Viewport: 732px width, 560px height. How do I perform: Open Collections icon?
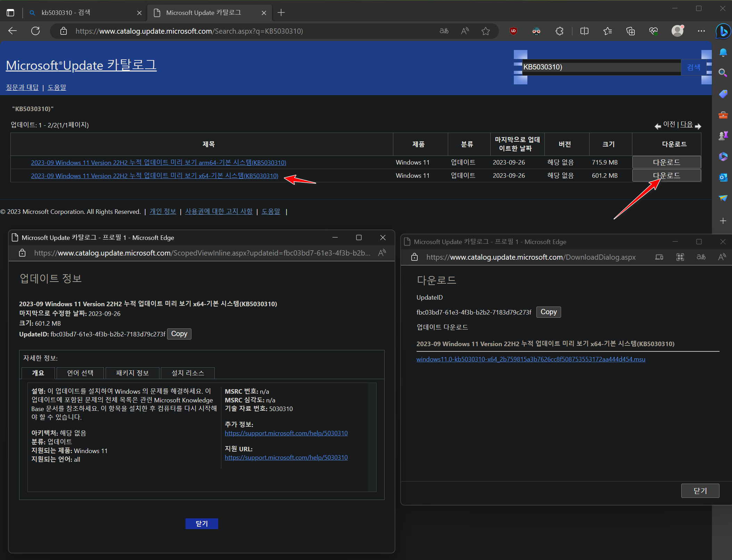click(631, 31)
